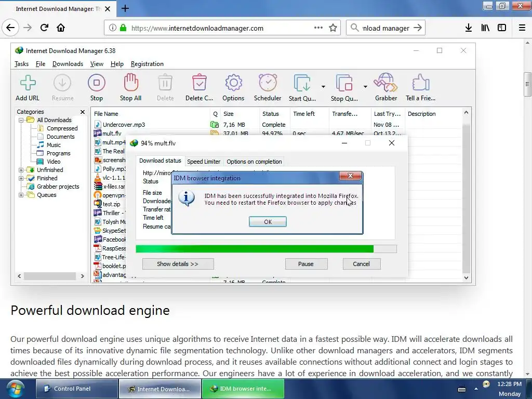Open the Help menu
Screen dimensions: 532x399
(117, 64)
